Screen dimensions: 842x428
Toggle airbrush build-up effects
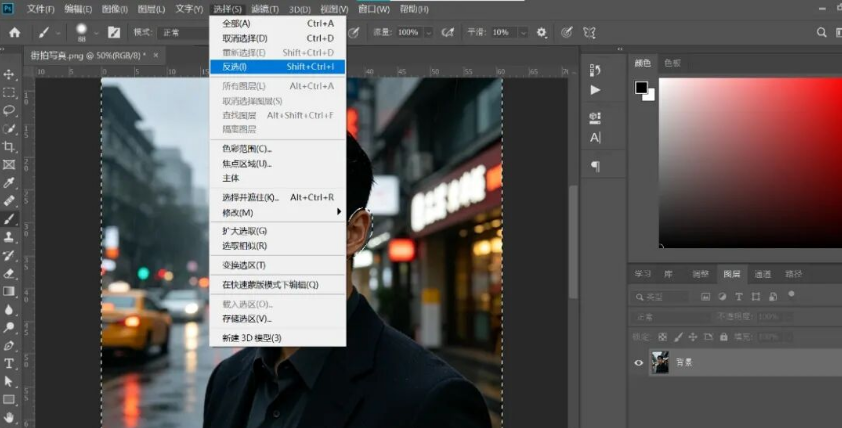447,32
